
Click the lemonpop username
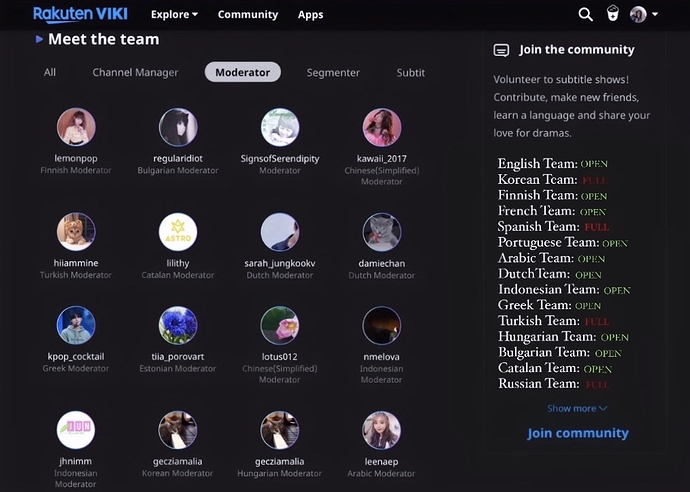tap(76, 158)
